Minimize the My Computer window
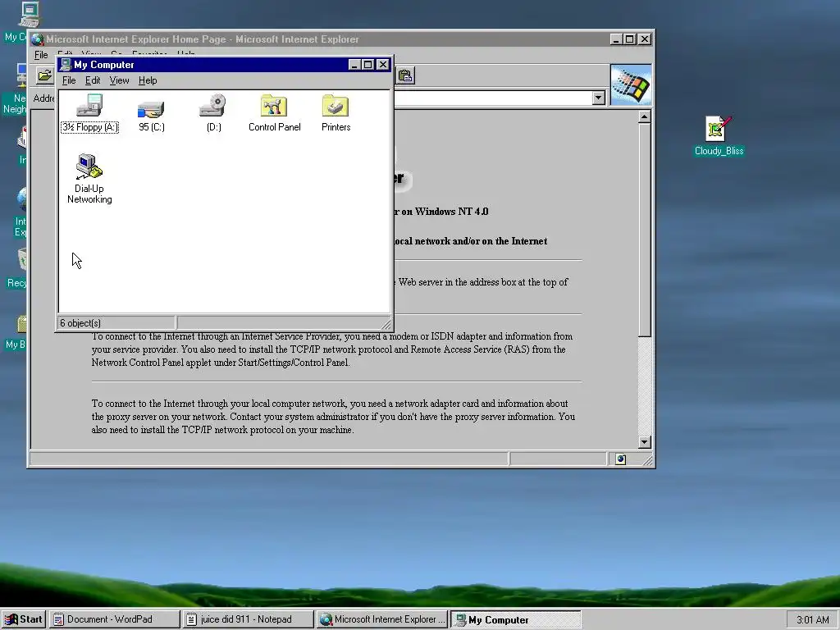The height and width of the screenshot is (630, 840). click(354, 65)
